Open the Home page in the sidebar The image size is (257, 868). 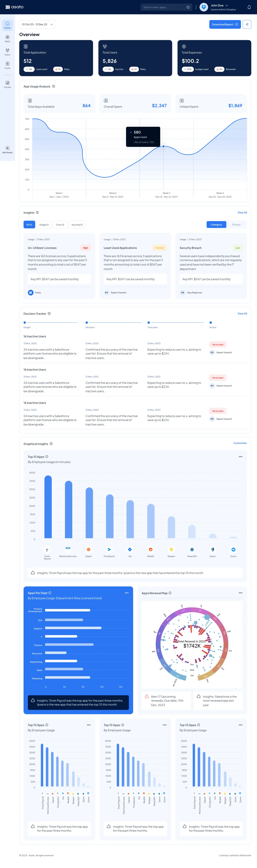point(7,25)
